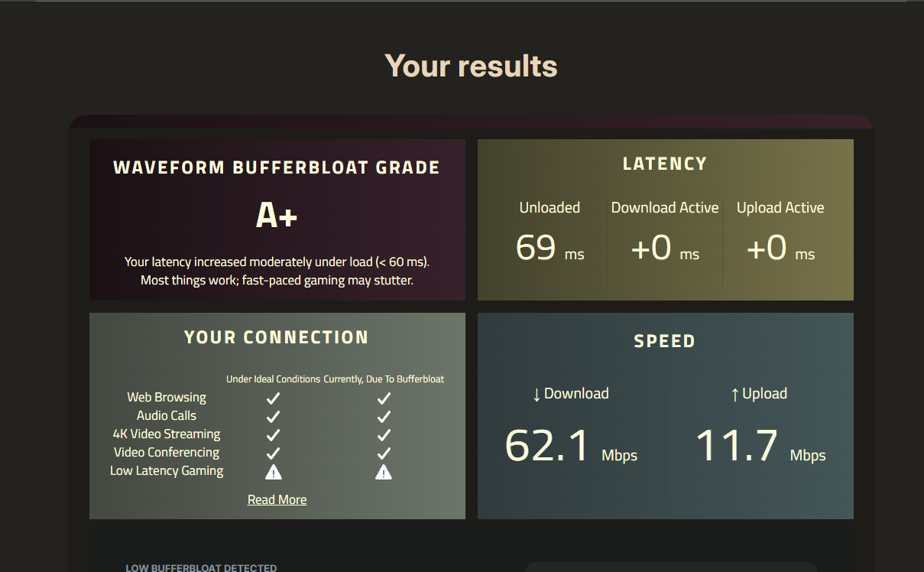The height and width of the screenshot is (572, 924).
Task: Click the Video Conferencing row label
Action: pos(167,453)
